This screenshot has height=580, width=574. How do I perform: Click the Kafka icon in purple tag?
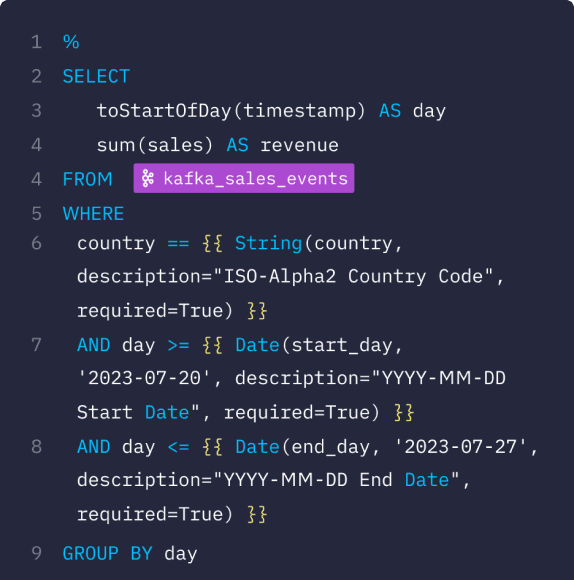148,178
